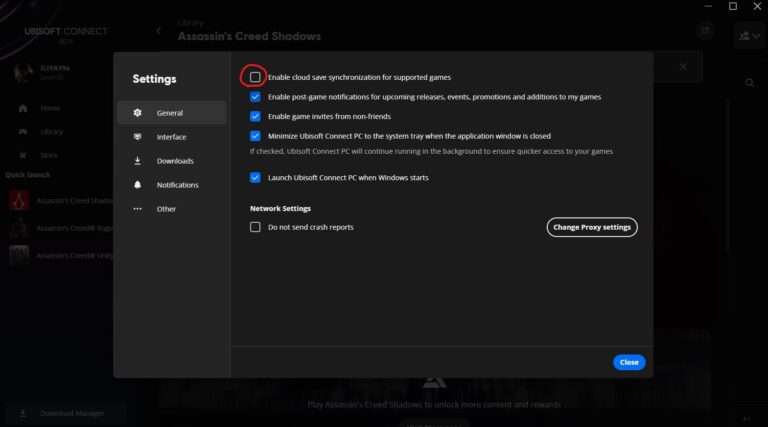Click the notification icon in header
Image resolution: width=768 pixels, height=427 pixels.
[x=705, y=30]
